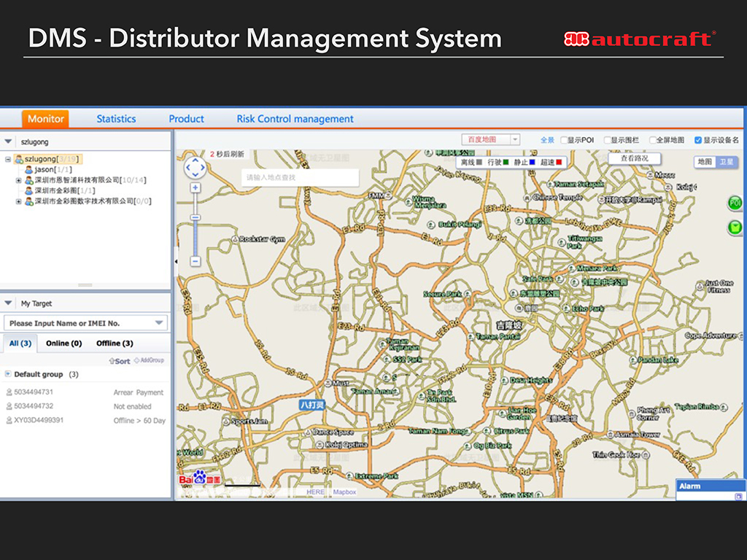Click the green POI round button
Image resolution: width=747 pixels, height=560 pixels.
tap(735, 203)
